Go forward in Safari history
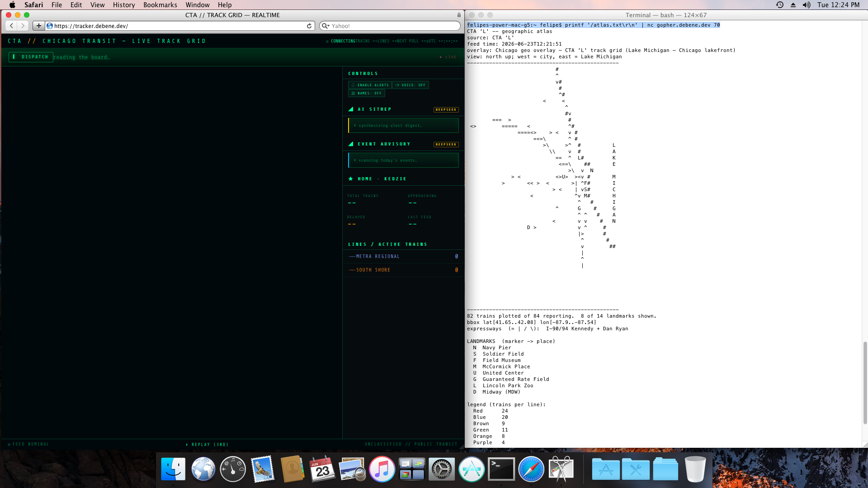The width and height of the screenshot is (868, 488). (23, 26)
